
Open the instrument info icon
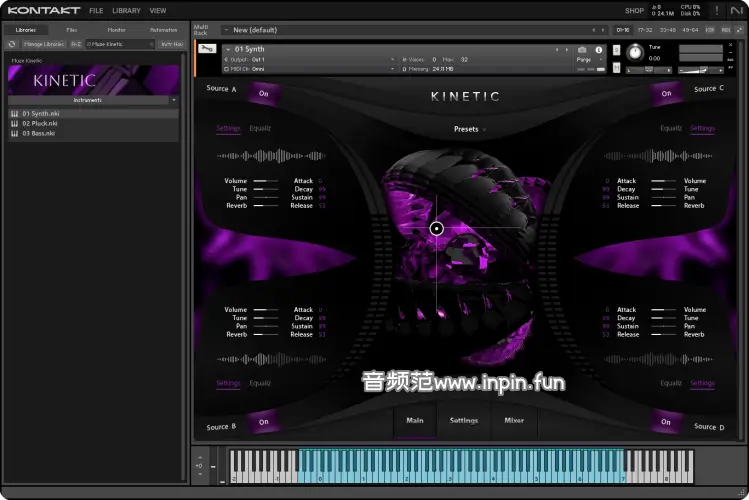click(599, 49)
